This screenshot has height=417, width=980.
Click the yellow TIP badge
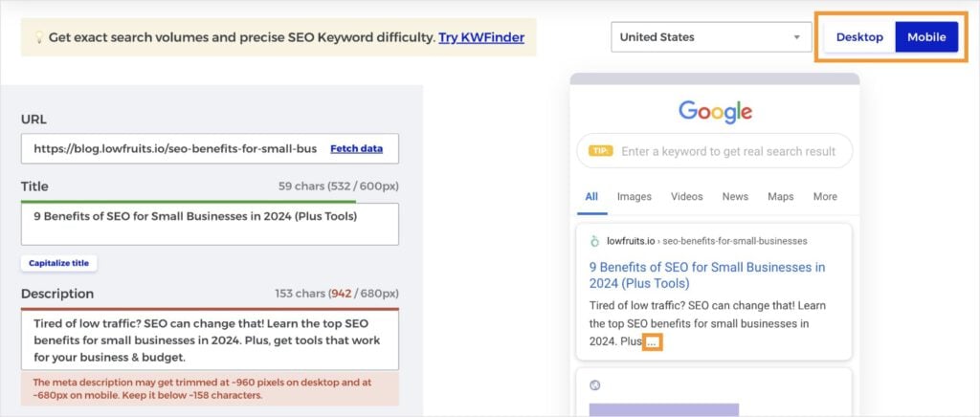click(x=601, y=151)
